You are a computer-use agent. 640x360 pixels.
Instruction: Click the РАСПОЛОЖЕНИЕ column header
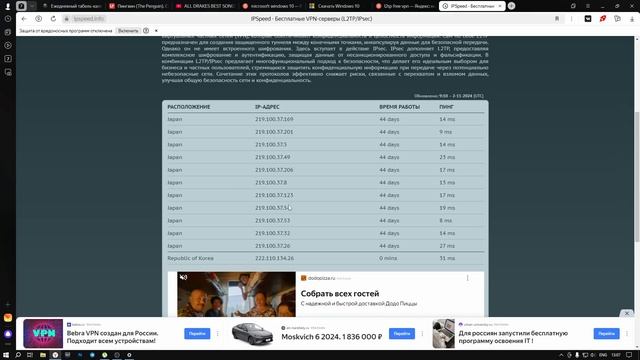pos(189,107)
